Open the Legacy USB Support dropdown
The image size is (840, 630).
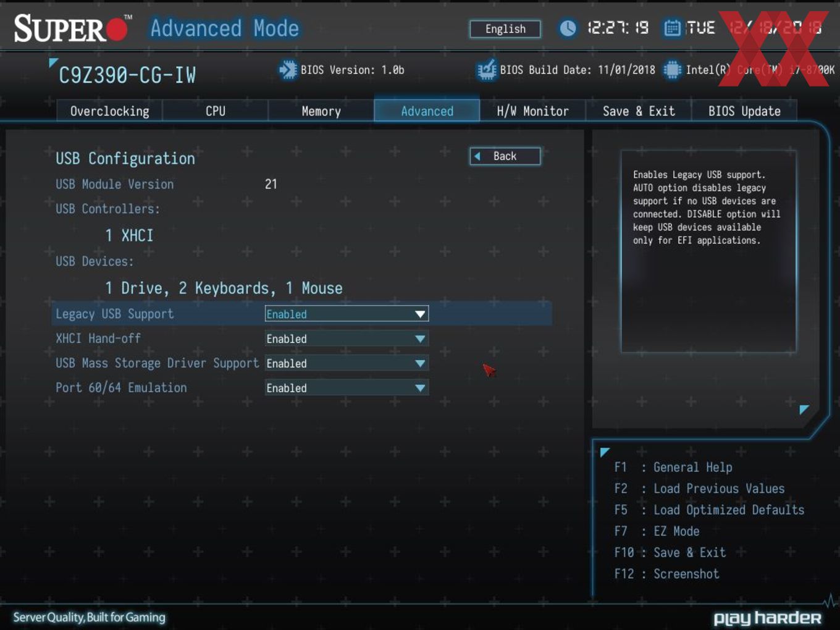tap(346, 314)
